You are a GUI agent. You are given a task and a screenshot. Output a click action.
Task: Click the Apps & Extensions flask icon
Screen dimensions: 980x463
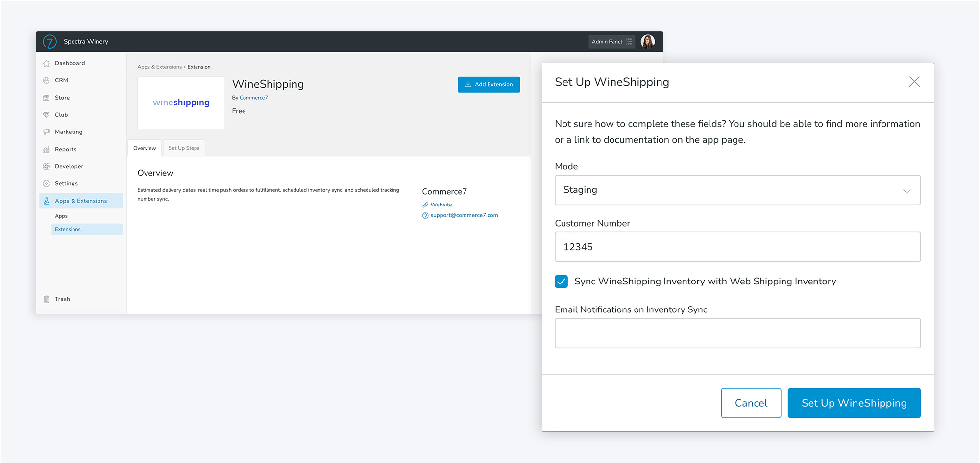point(47,201)
